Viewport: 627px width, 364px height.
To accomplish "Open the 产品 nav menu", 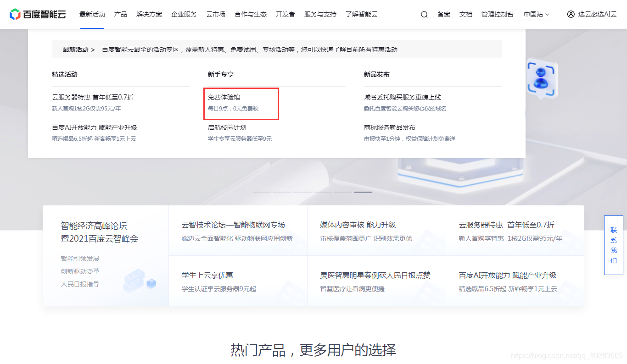I will coord(121,14).
